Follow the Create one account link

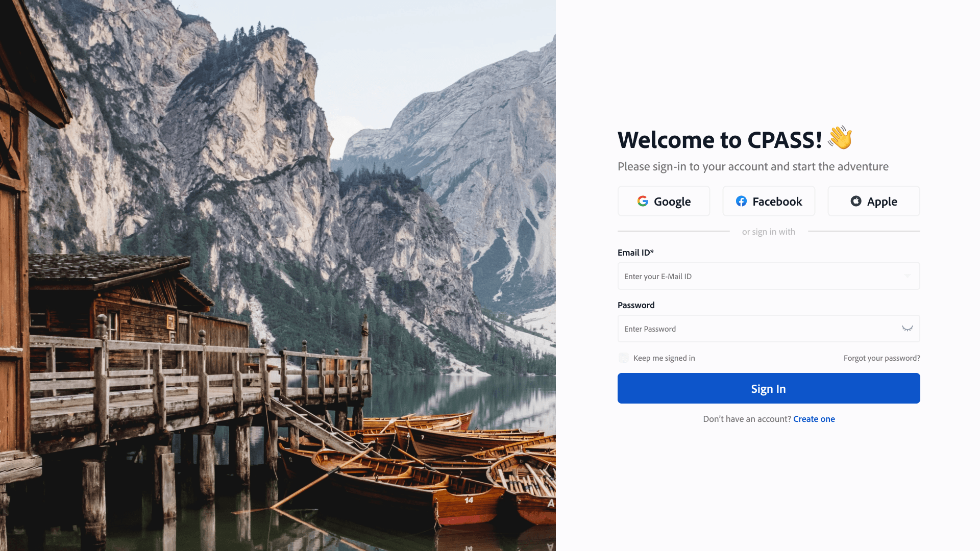coord(814,419)
